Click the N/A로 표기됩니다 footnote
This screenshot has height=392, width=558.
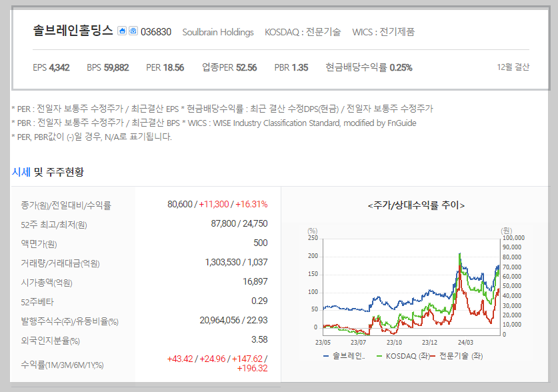92,137
